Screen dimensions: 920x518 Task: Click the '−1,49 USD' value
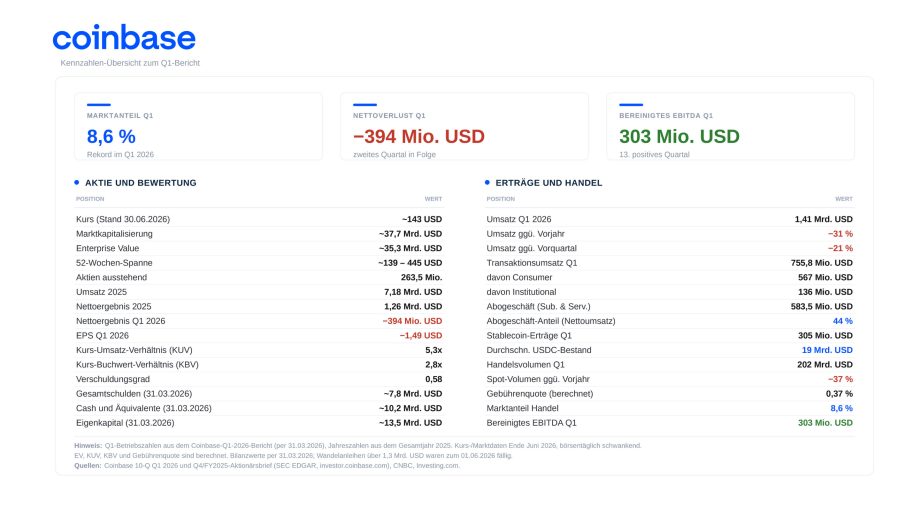click(421, 336)
